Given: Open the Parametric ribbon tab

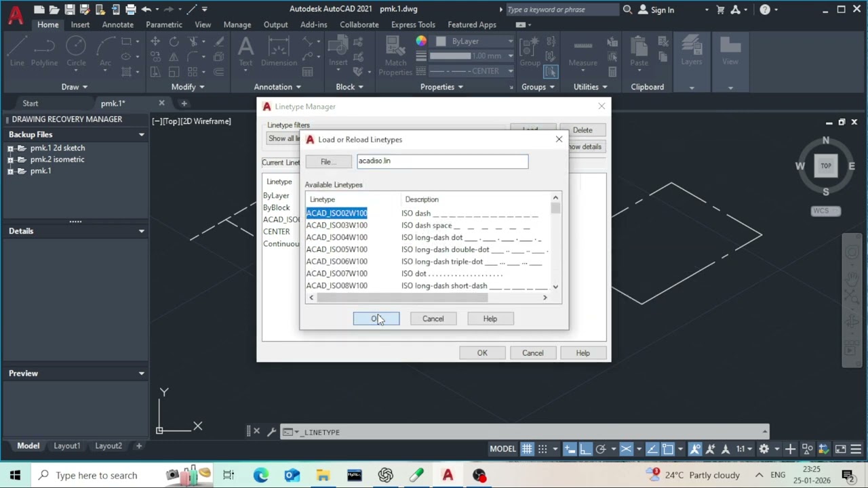Looking at the screenshot, I should coord(163,24).
